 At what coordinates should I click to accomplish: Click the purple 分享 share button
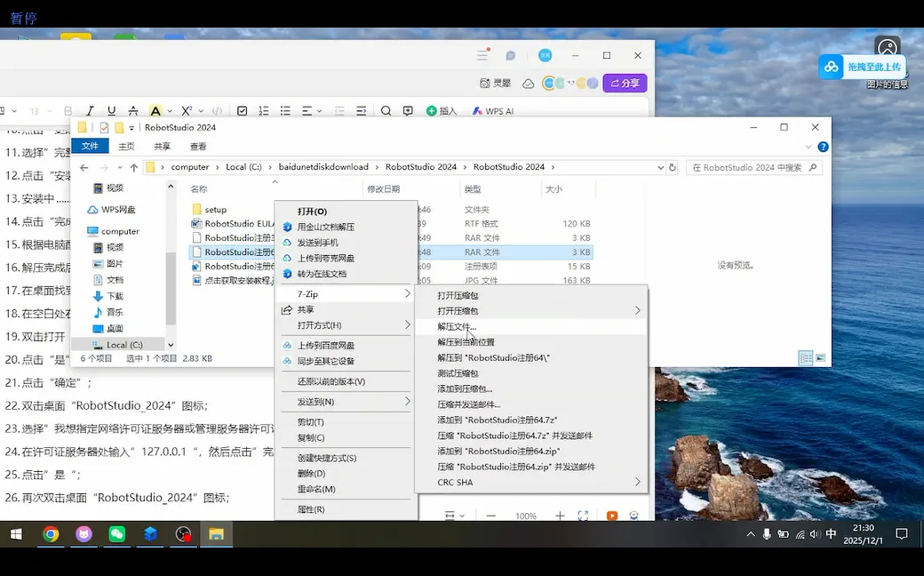point(625,82)
